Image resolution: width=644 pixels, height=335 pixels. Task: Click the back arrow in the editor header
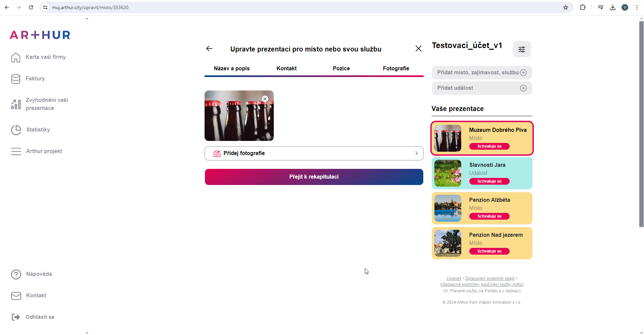click(x=209, y=49)
